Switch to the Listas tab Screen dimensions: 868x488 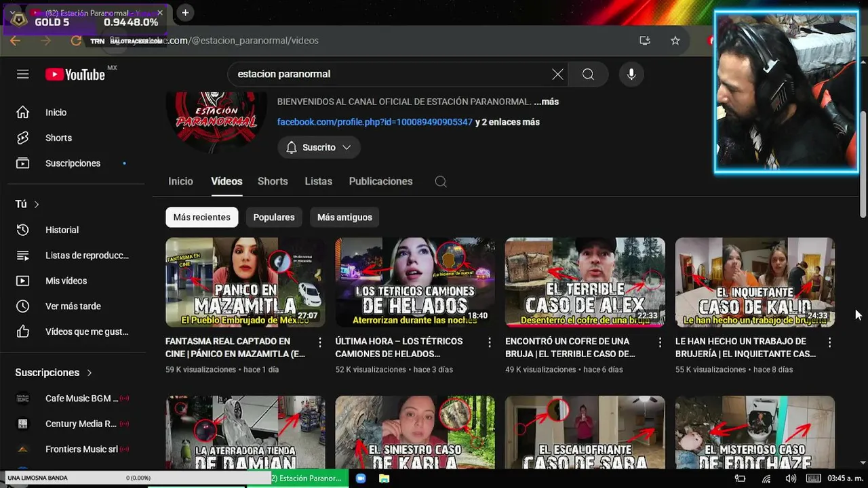click(x=318, y=182)
